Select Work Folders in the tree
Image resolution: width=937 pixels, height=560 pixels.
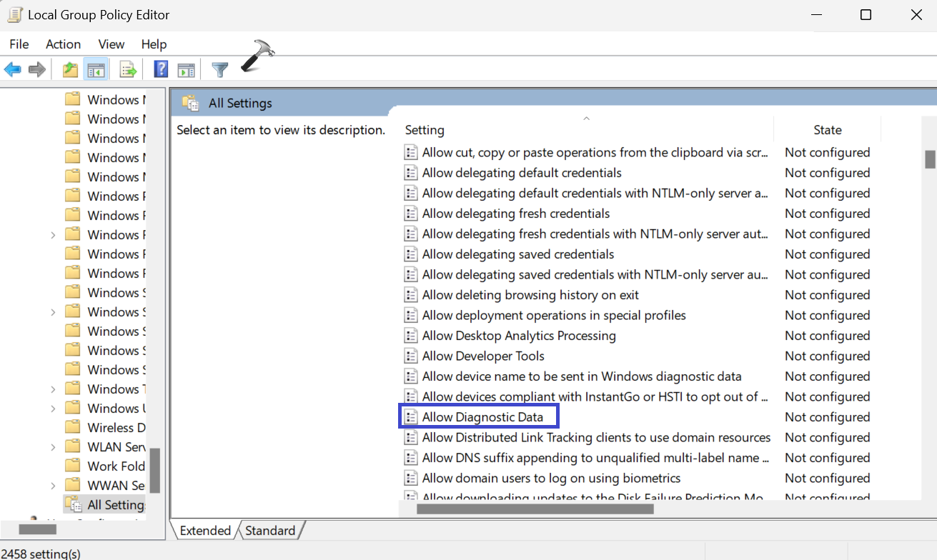(116, 466)
